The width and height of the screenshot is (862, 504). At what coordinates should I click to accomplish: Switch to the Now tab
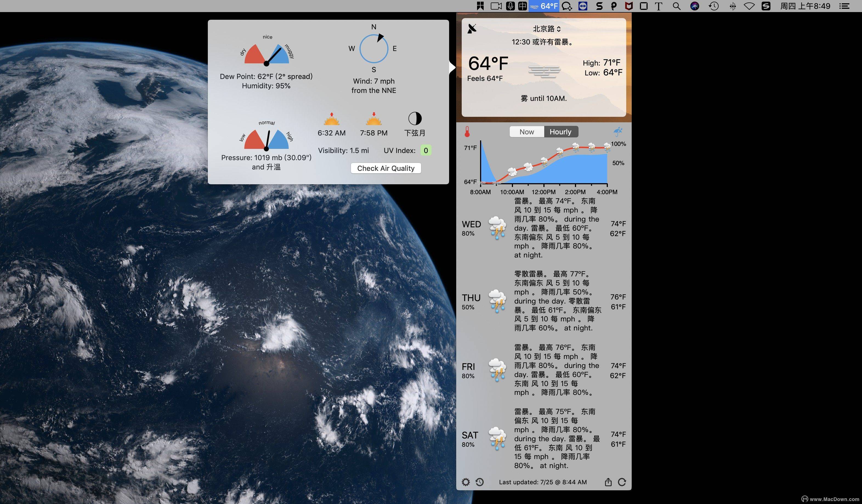click(x=527, y=132)
